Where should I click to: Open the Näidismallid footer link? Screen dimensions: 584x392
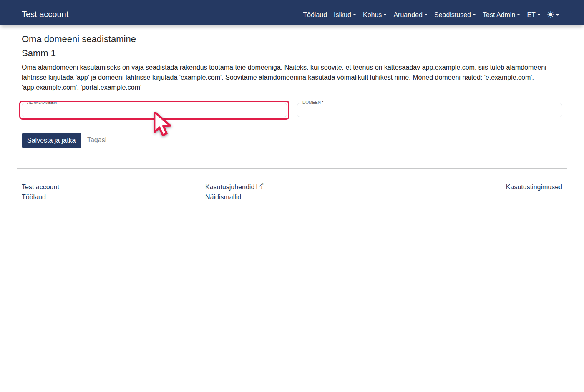coord(223,197)
